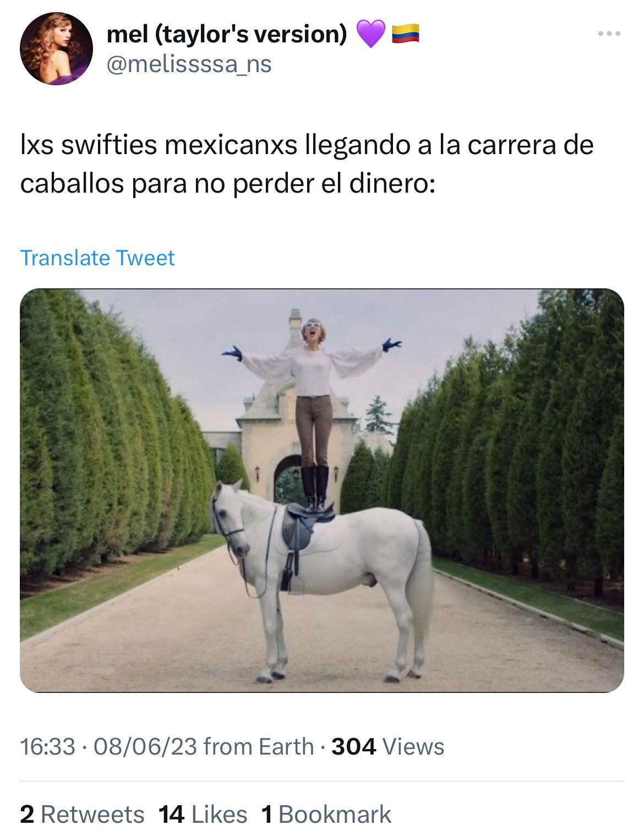The width and height of the screenshot is (644, 836).
Task: View the 14 Likes list
Action: click(x=203, y=815)
